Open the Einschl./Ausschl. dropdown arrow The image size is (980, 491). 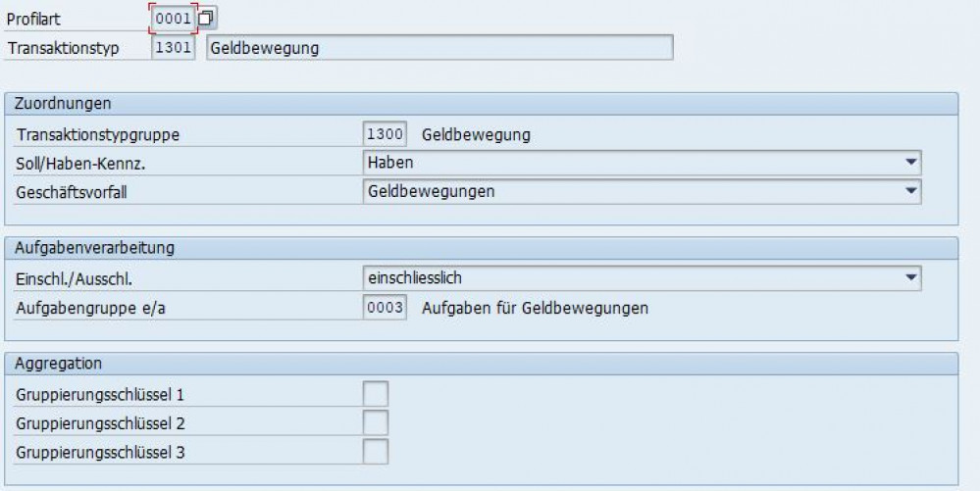click(911, 277)
